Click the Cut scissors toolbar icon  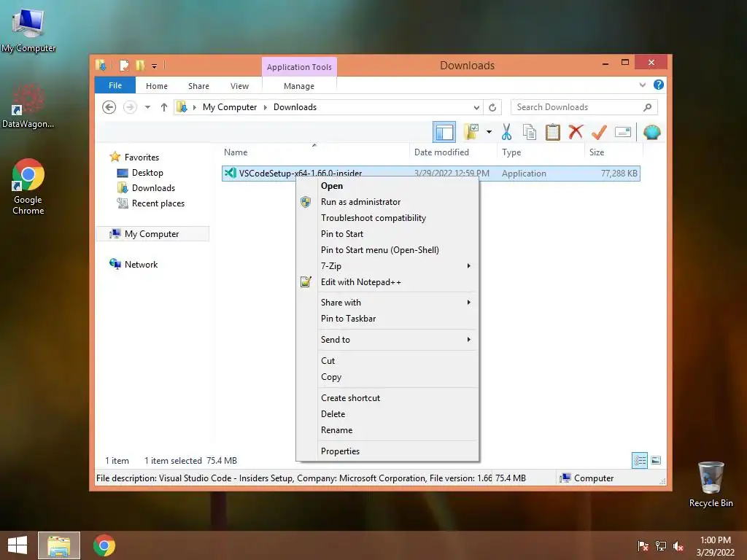point(506,133)
